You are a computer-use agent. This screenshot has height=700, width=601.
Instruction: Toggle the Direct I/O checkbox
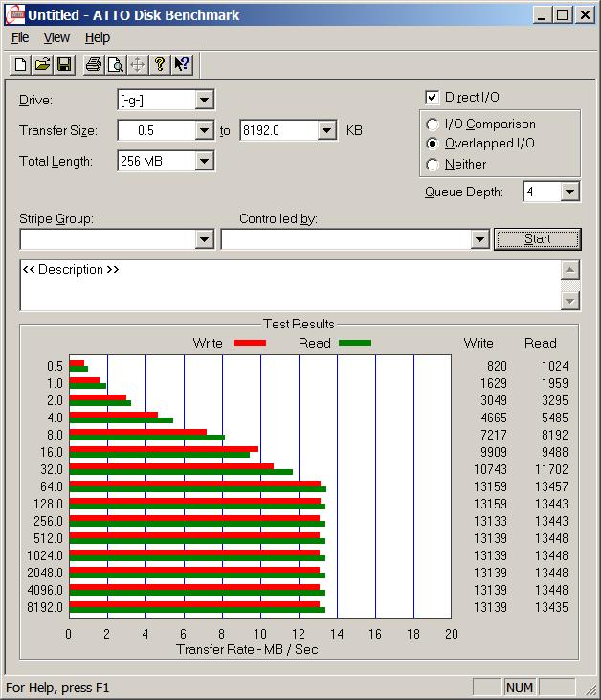click(x=432, y=98)
